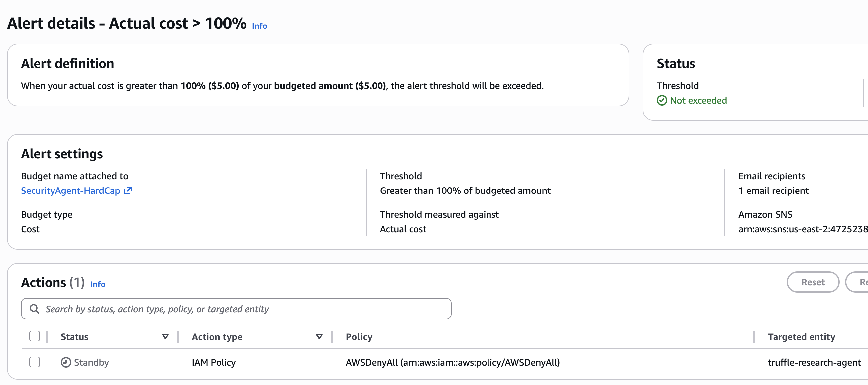868x385 pixels.
Task: View details for 1 email recipient
Action: pyautogui.click(x=773, y=191)
